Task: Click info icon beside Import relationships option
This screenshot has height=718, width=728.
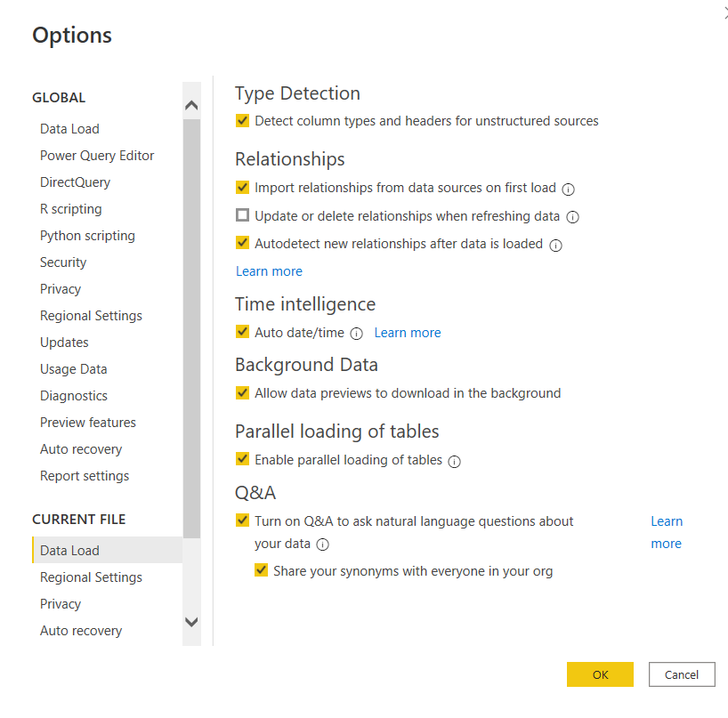Action: tap(568, 190)
